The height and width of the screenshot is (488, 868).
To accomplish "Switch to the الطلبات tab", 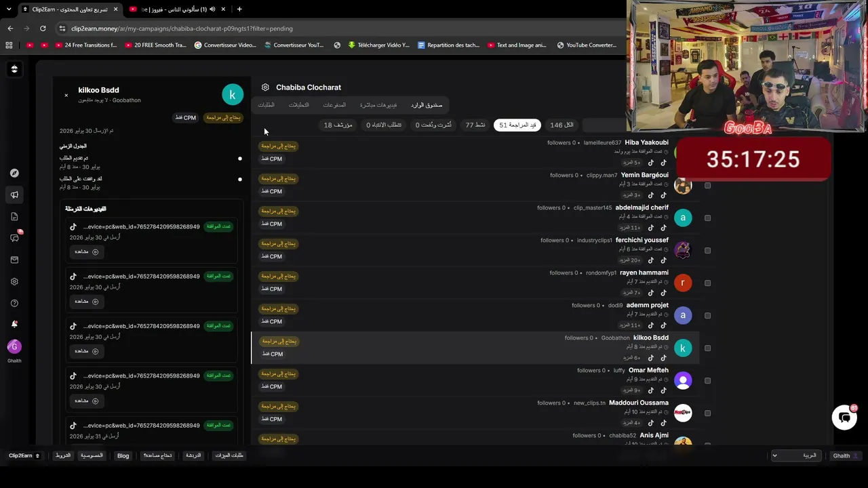I will (266, 105).
